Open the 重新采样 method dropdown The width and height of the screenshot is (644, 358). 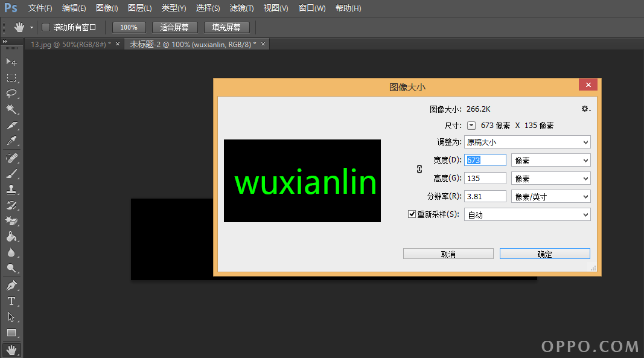pyautogui.click(x=528, y=214)
